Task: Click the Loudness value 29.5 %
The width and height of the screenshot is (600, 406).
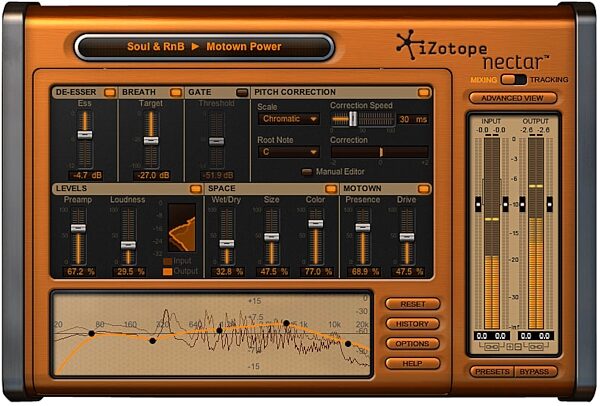Action: pyautogui.click(x=129, y=272)
